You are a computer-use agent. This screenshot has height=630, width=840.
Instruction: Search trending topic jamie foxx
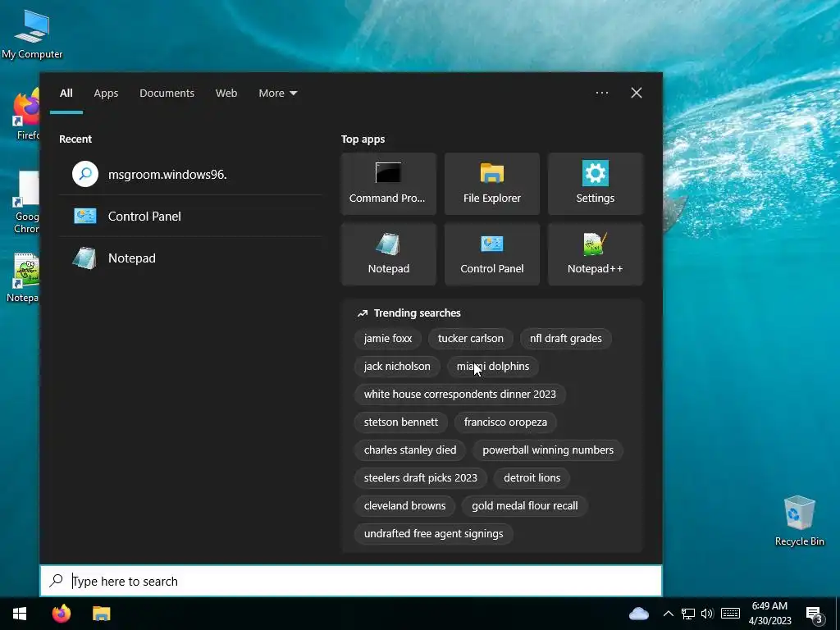click(x=388, y=339)
